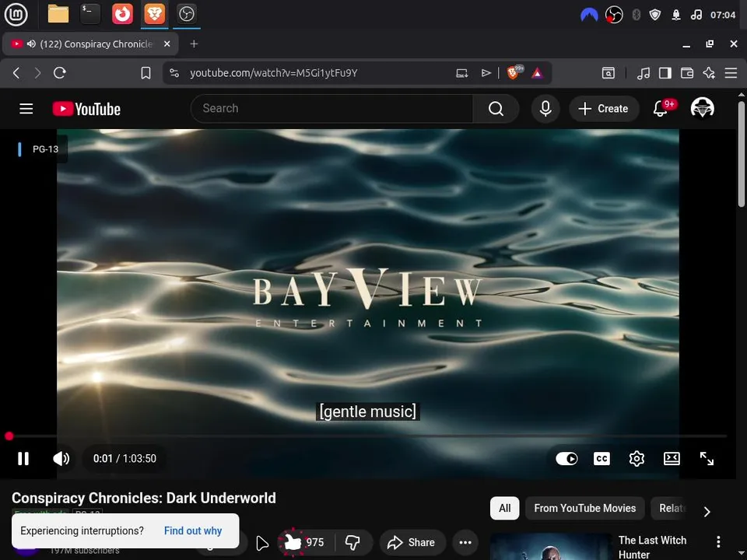The height and width of the screenshot is (560, 747).
Task: Dislike this video
Action: point(352,542)
